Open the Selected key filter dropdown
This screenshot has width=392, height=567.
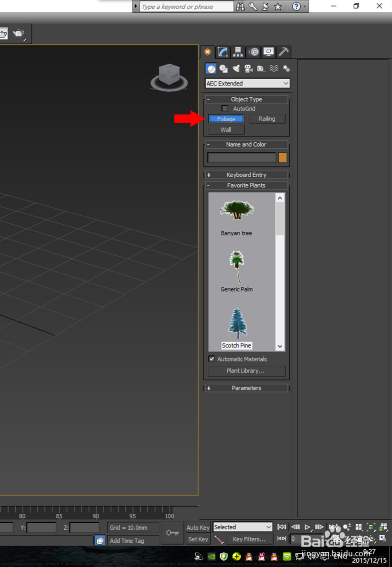point(243,527)
